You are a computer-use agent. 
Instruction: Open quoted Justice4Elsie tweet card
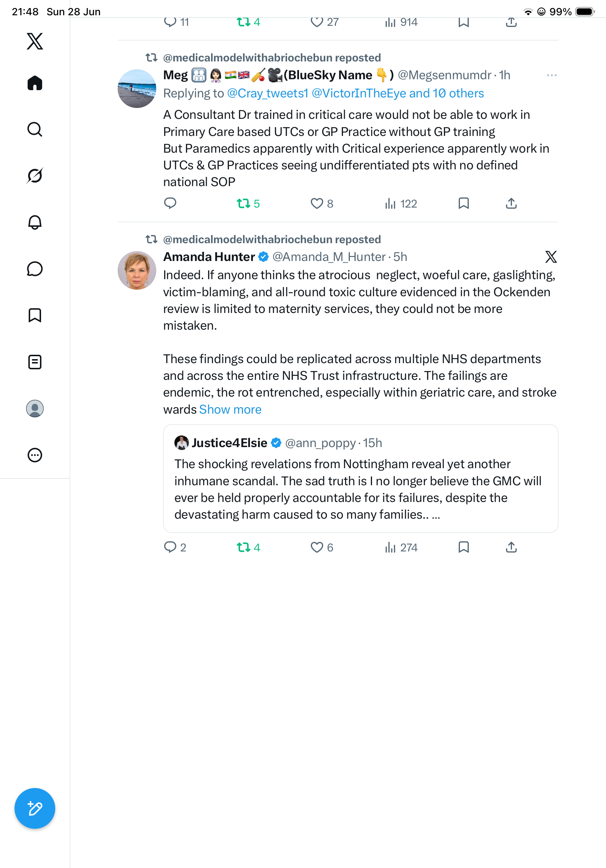[x=360, y=478]
